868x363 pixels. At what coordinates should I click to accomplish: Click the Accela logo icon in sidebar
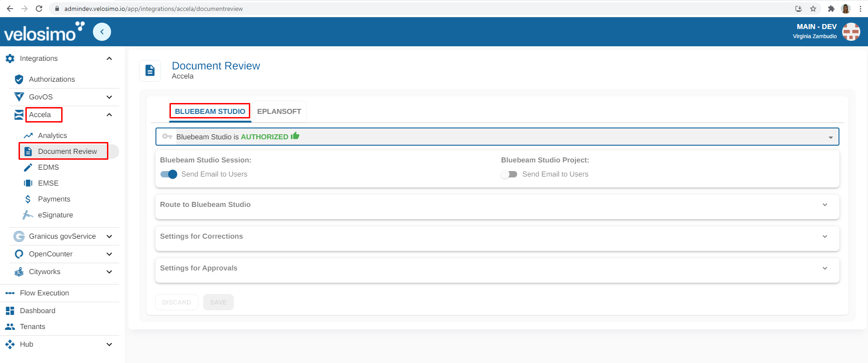tap(19, 115)
